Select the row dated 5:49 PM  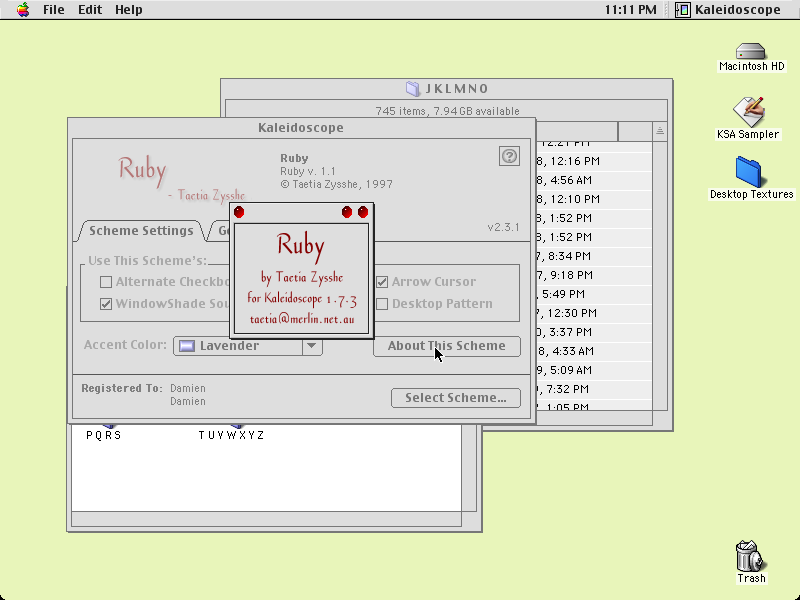coord(593,294)
